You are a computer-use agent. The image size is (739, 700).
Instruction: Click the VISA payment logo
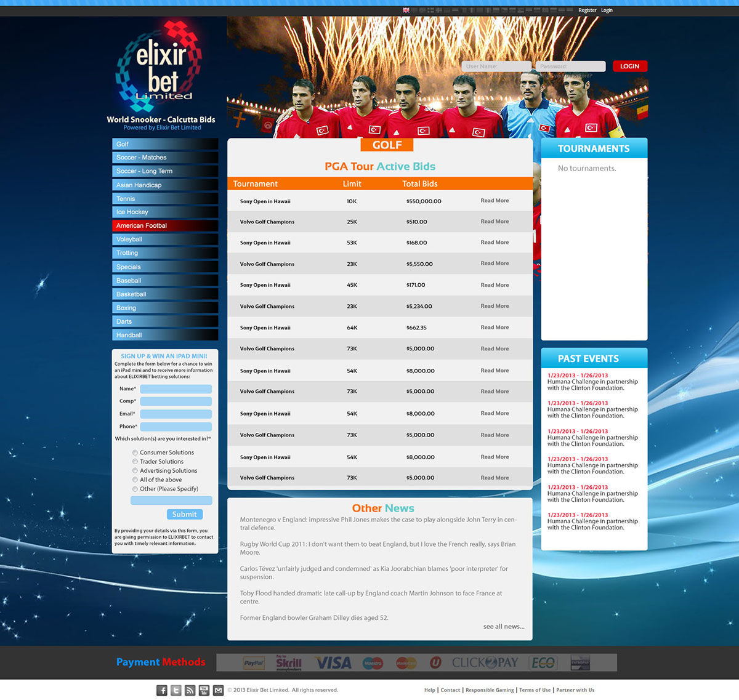tap(333, 663)
